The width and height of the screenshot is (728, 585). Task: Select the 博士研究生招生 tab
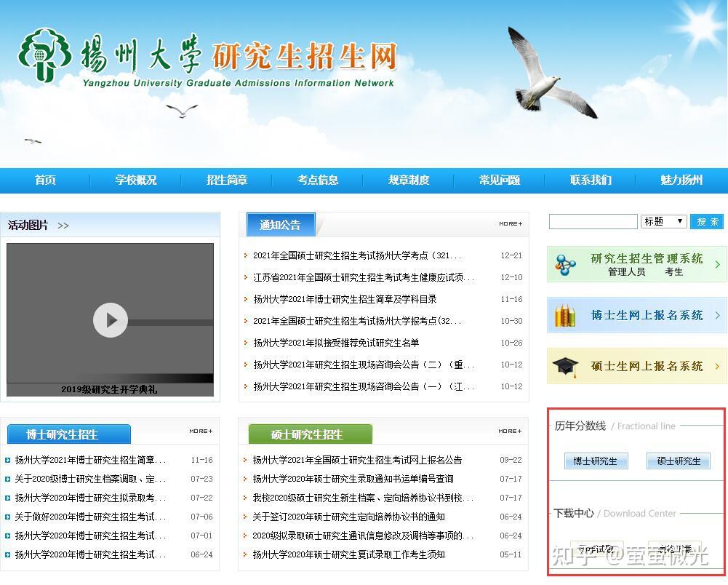coord(68,434)
